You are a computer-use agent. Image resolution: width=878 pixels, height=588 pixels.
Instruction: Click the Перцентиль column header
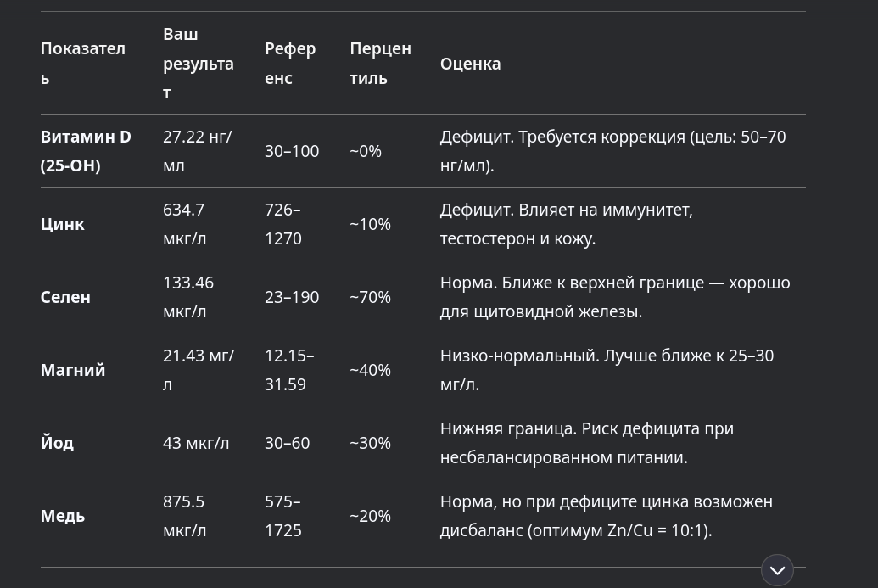(x=380, y=64)
